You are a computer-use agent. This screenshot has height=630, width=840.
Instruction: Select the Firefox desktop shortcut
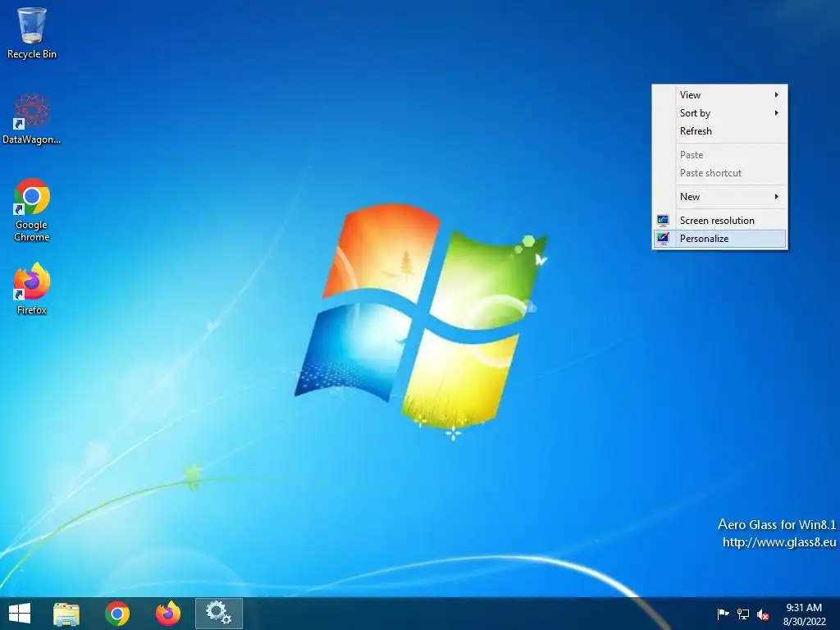coord(32,288)
